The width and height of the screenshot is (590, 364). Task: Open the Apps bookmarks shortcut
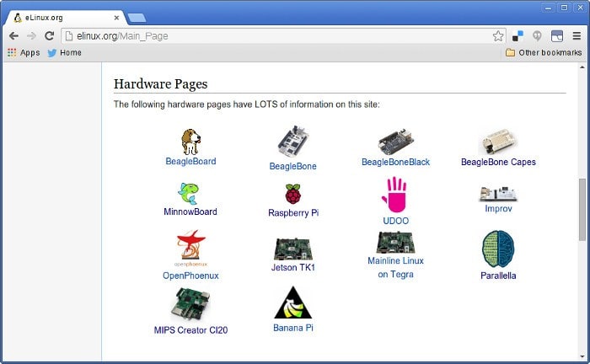[x=24, y=52]
